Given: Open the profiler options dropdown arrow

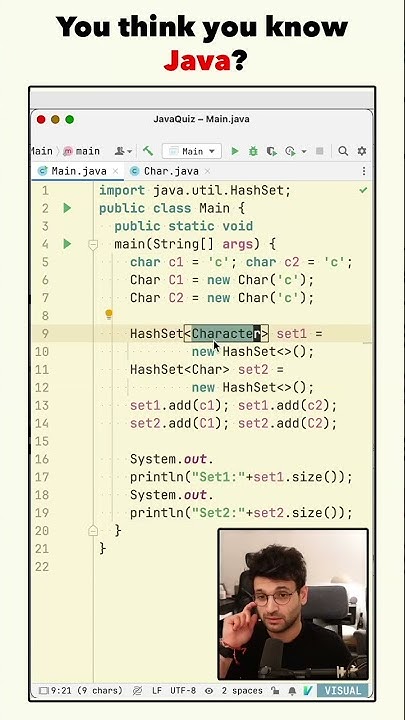Looking at the screenshot, I should click(304, 151).
